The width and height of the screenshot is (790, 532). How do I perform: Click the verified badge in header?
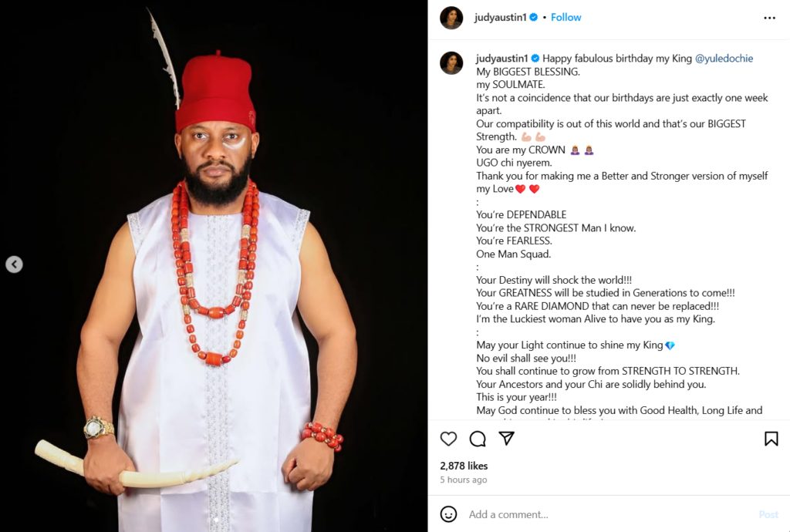pos(533,17)
